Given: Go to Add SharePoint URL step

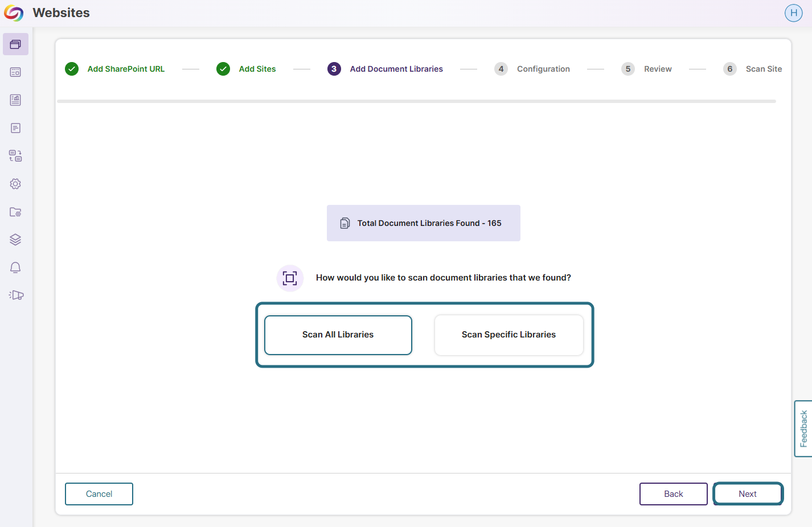Looking at the screenshot, I should tap(126, 69).
